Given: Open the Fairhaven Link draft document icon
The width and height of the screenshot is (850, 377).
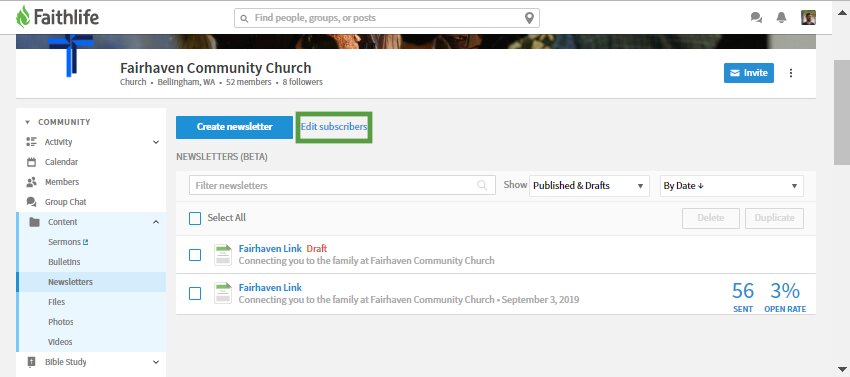Looking at the screenshot, I should (x=223, y=255).
